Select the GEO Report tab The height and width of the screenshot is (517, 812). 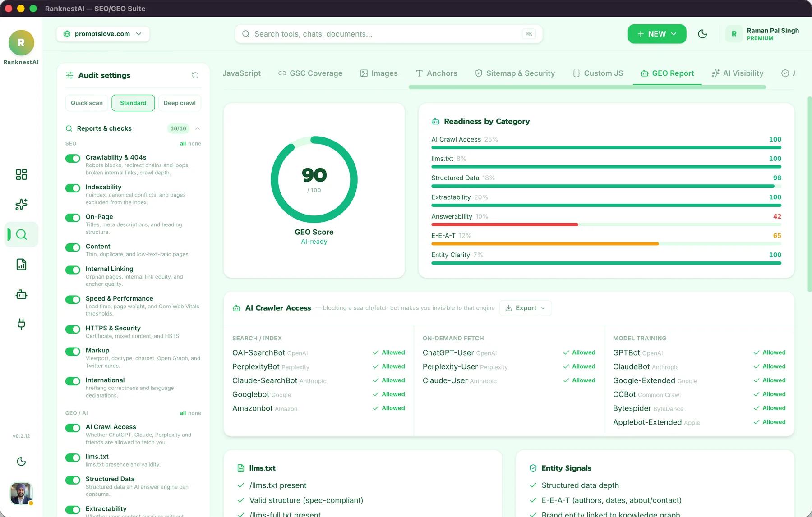pyautogui.click(x=667, y=73)
